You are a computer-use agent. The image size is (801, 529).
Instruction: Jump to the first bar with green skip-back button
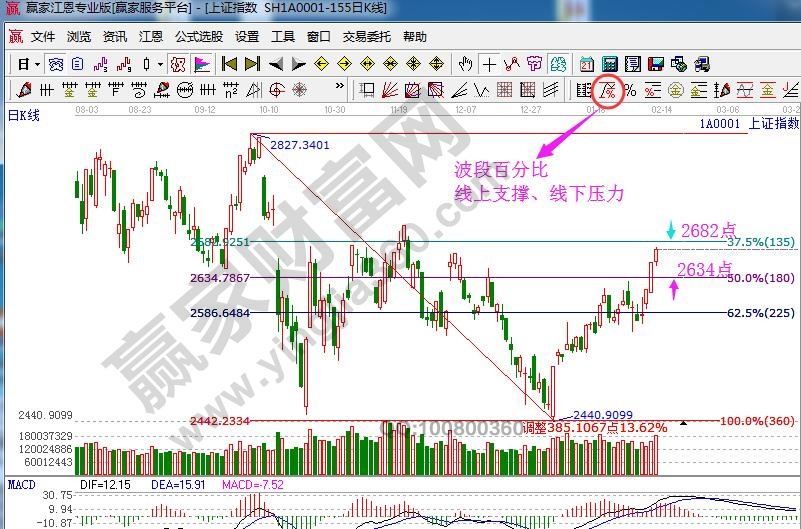point(229,64)
